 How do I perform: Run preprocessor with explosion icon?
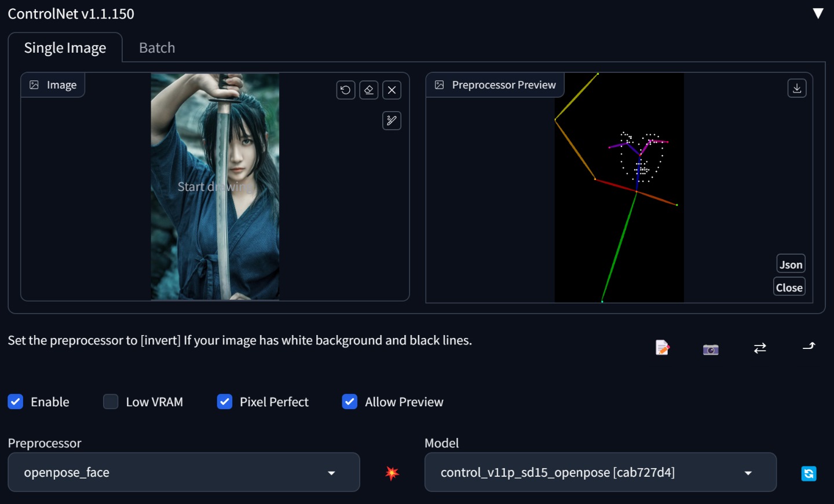tap(392, 473)
